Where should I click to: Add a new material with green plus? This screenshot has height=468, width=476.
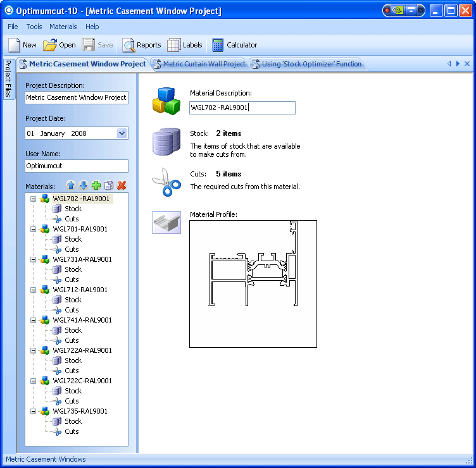point(96,185)
